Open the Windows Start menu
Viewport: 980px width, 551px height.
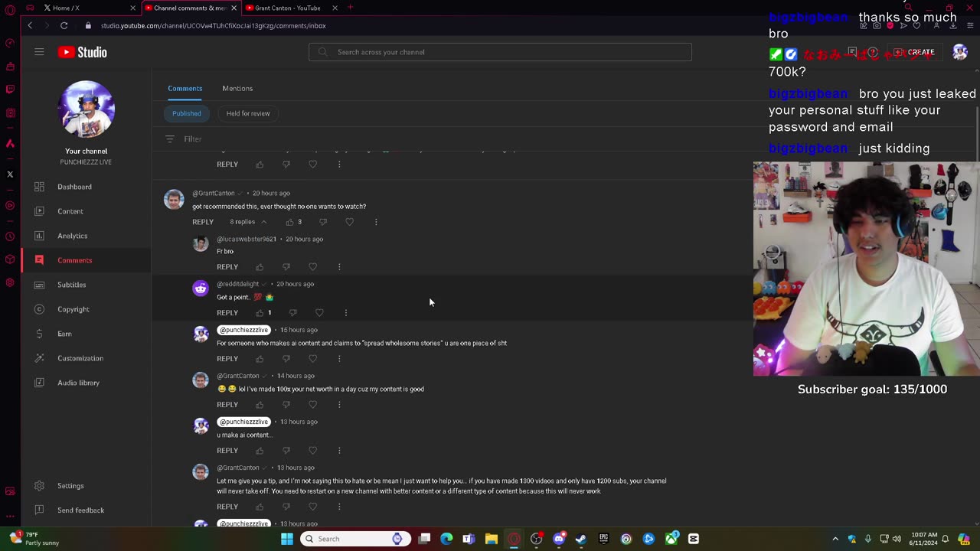click(x=286, y=539)
